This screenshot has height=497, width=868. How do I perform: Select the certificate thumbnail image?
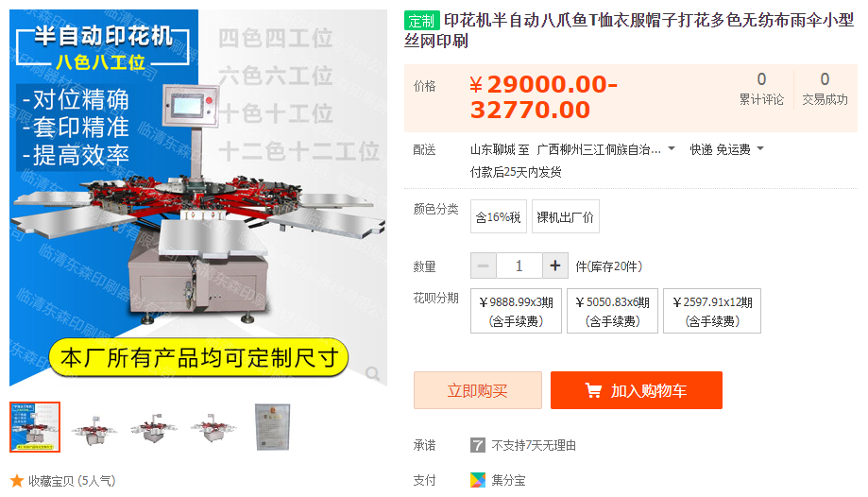tap(272, 427)
